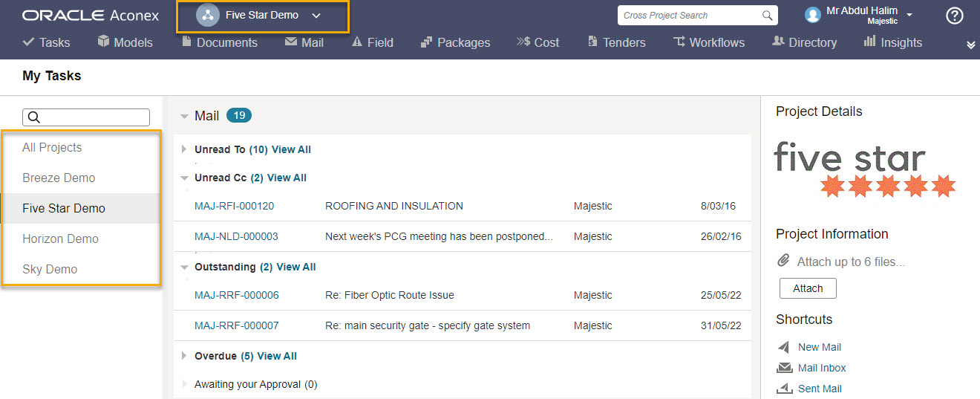Click the user avatar icon
Screen dimensions: 980x399
click(813, 15)
